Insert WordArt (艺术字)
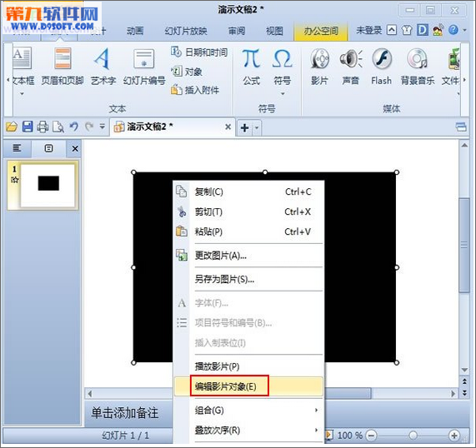Image resolution: width=476 pixels, height=448 pixels. 103,67
